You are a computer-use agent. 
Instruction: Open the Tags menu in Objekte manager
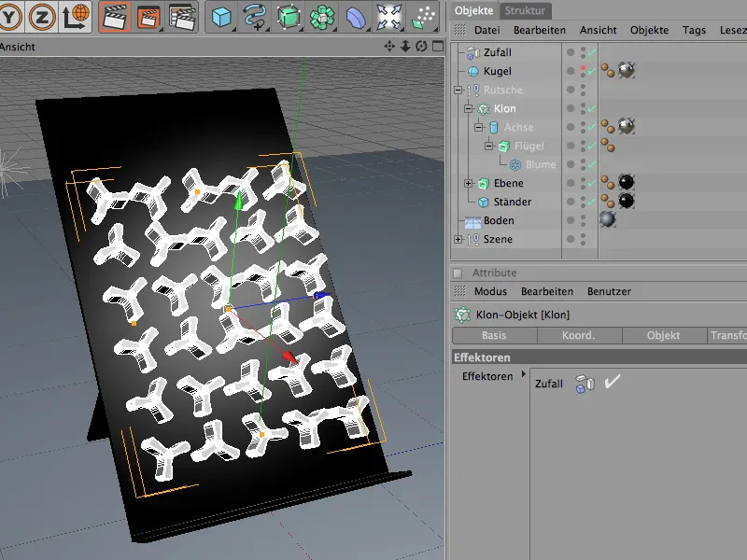click(694, 30)
